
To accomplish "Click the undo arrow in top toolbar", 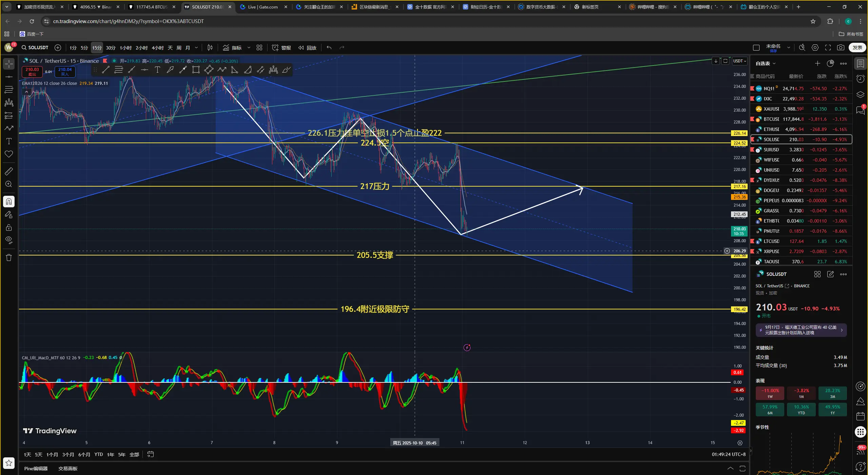I will click(329, 48).
